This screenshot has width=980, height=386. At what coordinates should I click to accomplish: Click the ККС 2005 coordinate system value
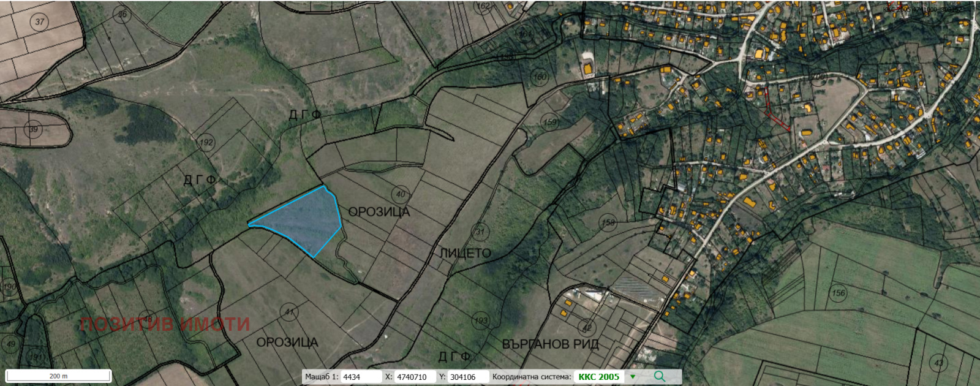(598, 377)
